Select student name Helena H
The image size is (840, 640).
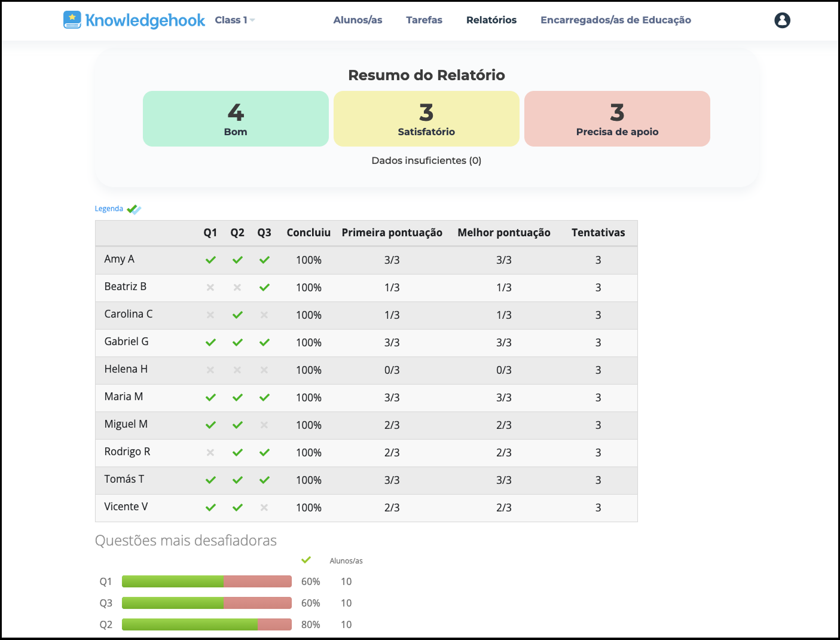pyautogui.click(x=126, y=369)
